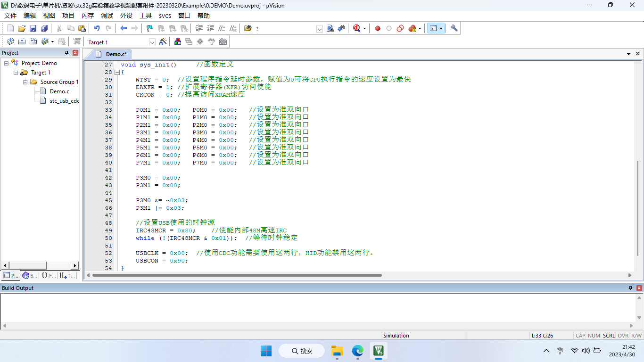Open batch build dropdown arrow
Screen dimensions: 644x362
(x=52, y=42)
